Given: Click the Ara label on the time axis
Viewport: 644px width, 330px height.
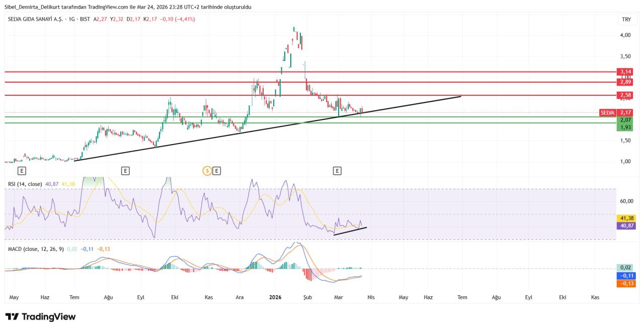Looking at the screenshot, I should 239,297.
